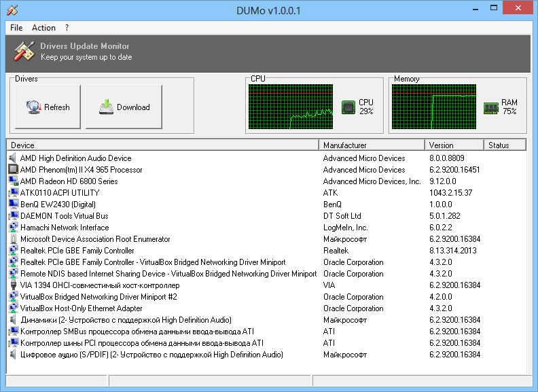Click the Memory usage graph

[x=434, y=107]
